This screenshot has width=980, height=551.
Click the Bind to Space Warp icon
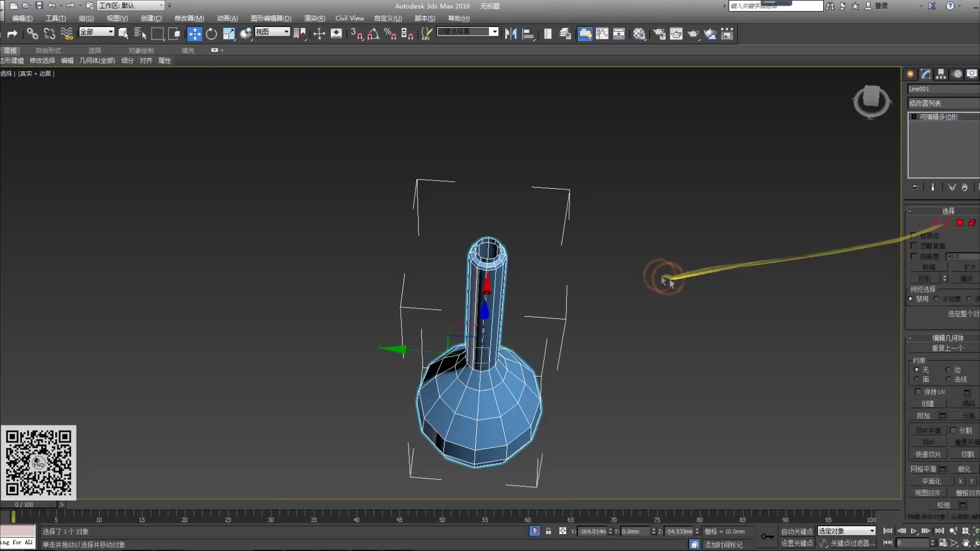(x=66, y=34)
